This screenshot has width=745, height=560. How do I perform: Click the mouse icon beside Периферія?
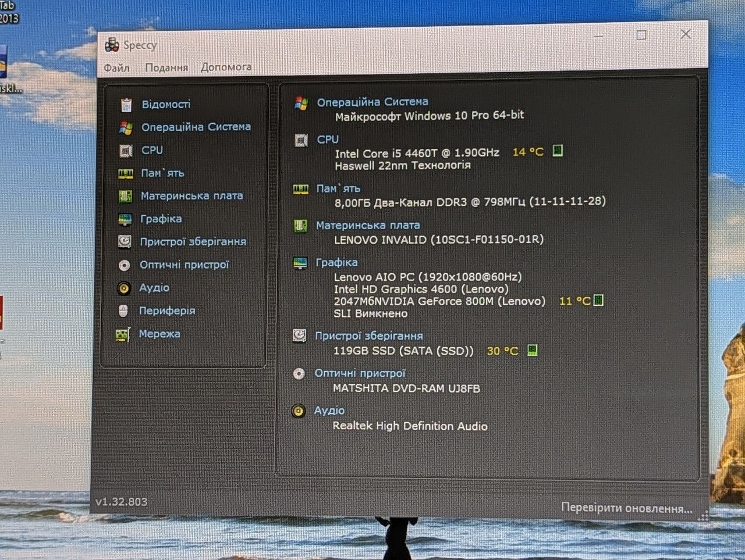[x=123, y=311]
